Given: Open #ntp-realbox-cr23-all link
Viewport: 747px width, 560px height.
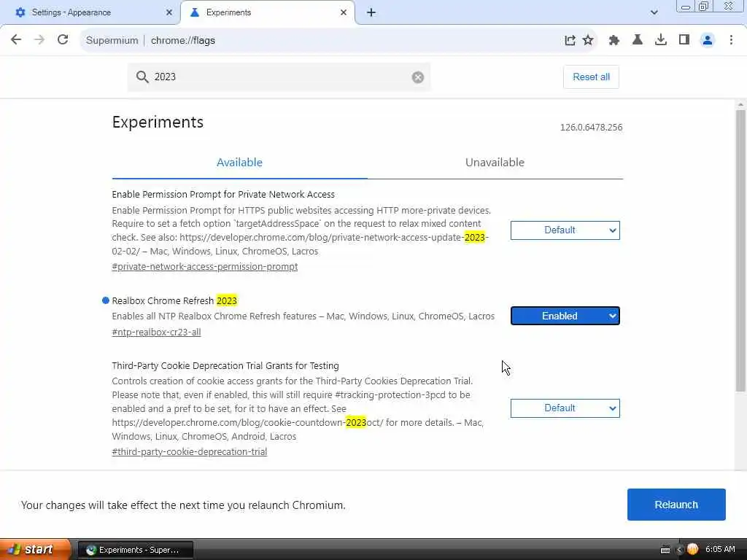Looking at the screenshot, I should (x=156, y=332).
